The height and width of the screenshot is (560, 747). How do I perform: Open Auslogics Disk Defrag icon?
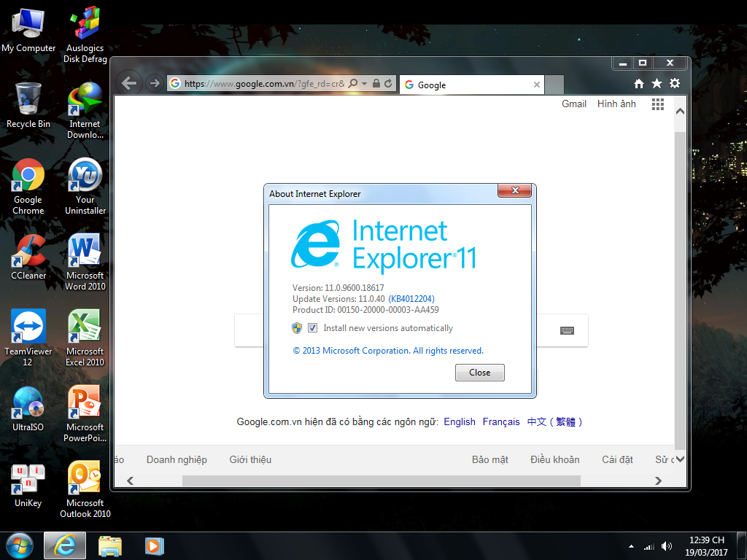click(85, 34)
